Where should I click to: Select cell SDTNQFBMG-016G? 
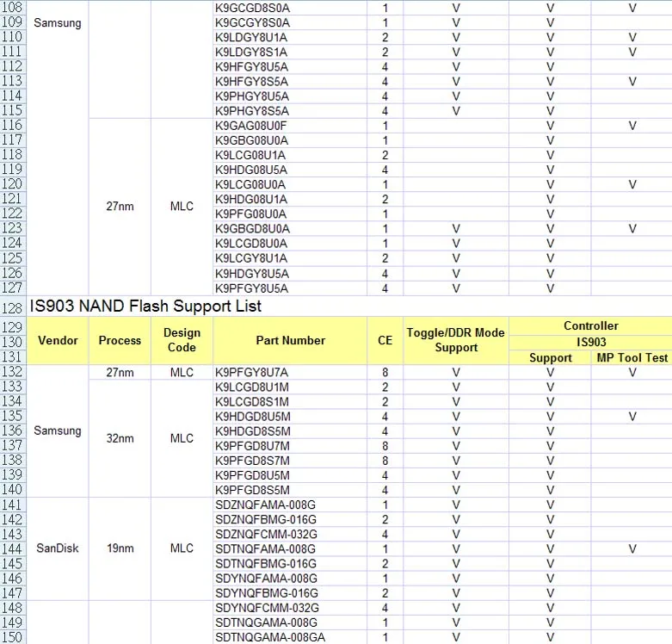290,563
